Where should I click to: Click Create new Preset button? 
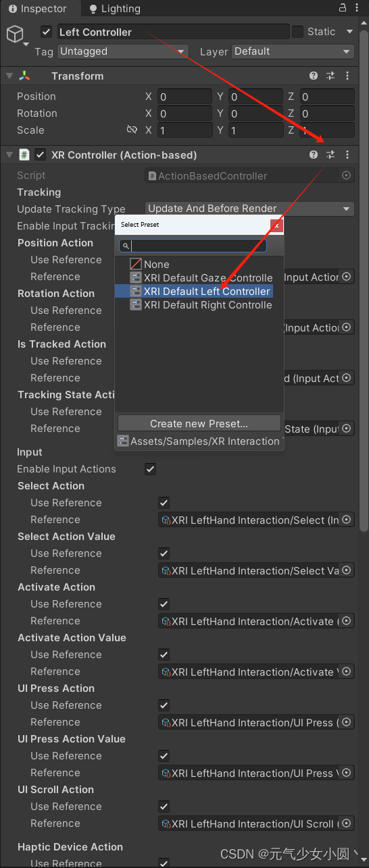199,423
